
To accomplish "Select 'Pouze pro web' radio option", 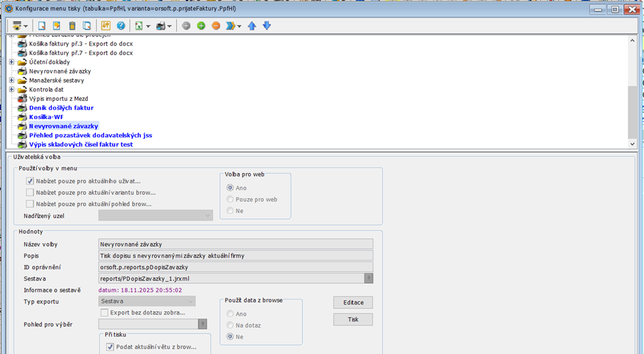I will click(230, 199).
